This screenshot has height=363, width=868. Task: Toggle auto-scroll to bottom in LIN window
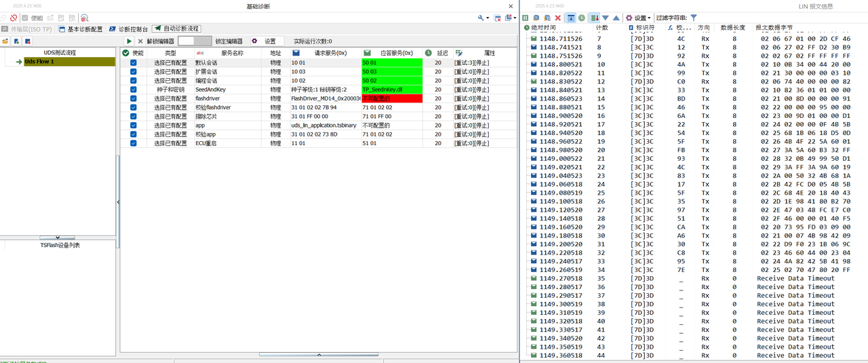click(571, 18)
